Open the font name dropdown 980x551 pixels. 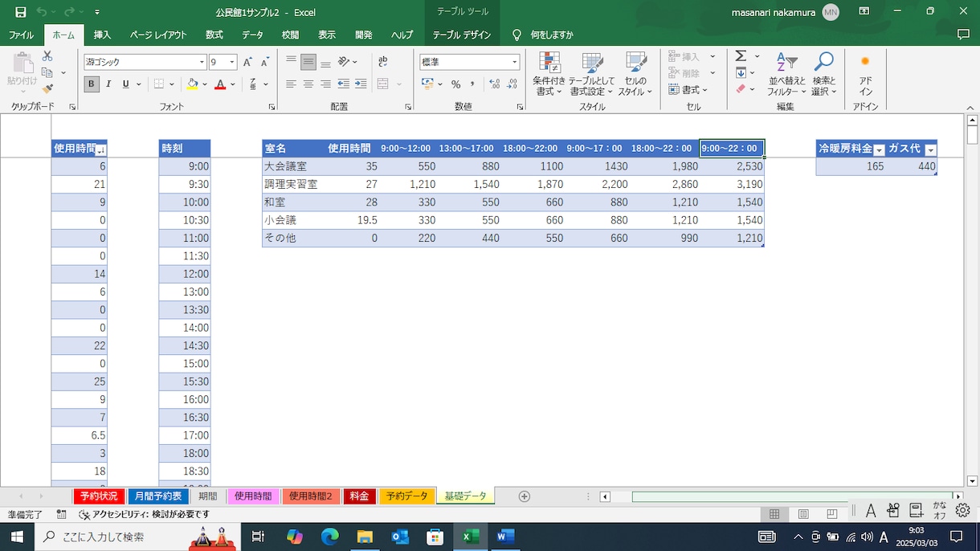(202, 62)
